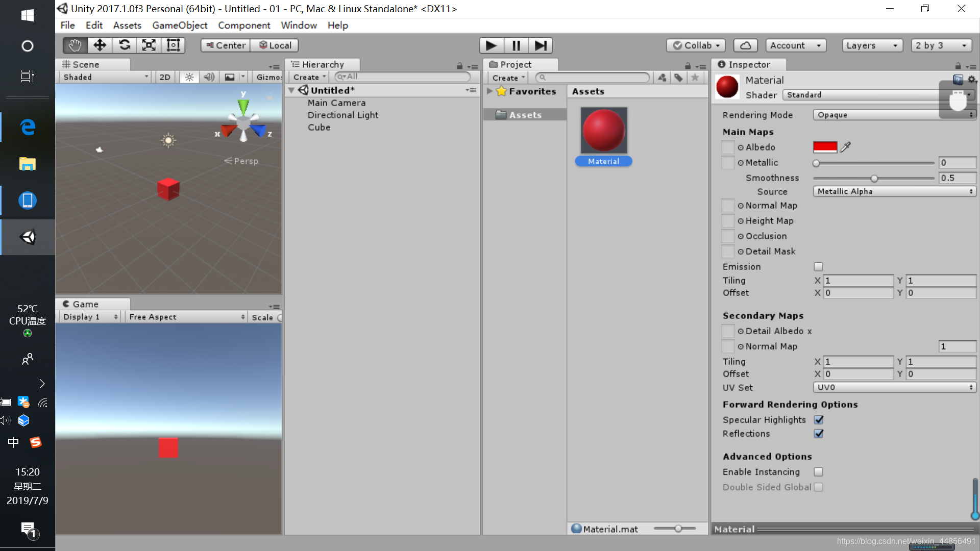Select the Move tool
The height and width of the screenshot is (551, 980).
pyautogui.click(x=100, y=45)
